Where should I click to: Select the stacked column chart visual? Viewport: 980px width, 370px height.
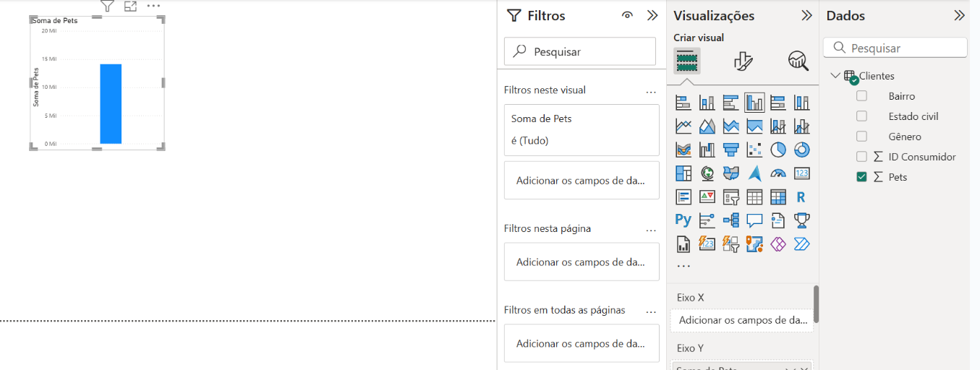click(x=707, y=103)
